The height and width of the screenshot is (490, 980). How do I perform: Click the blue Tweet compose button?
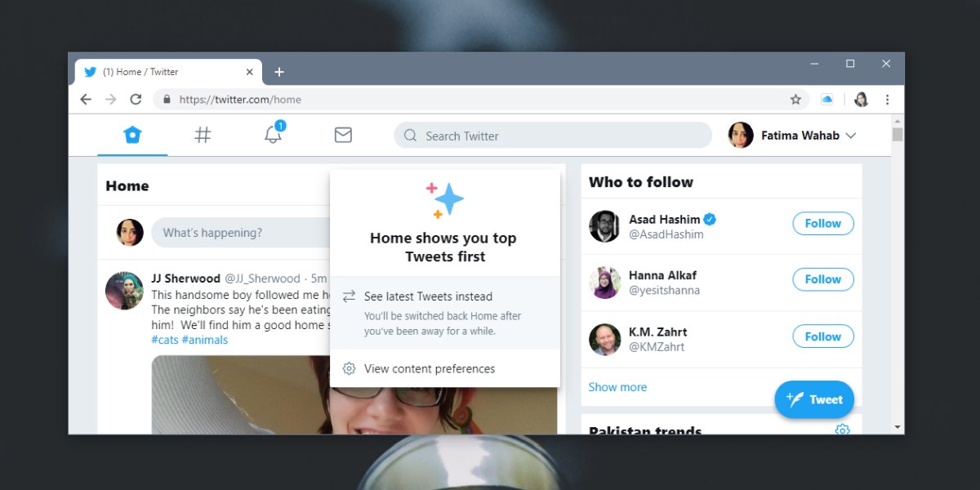point(814,399)
